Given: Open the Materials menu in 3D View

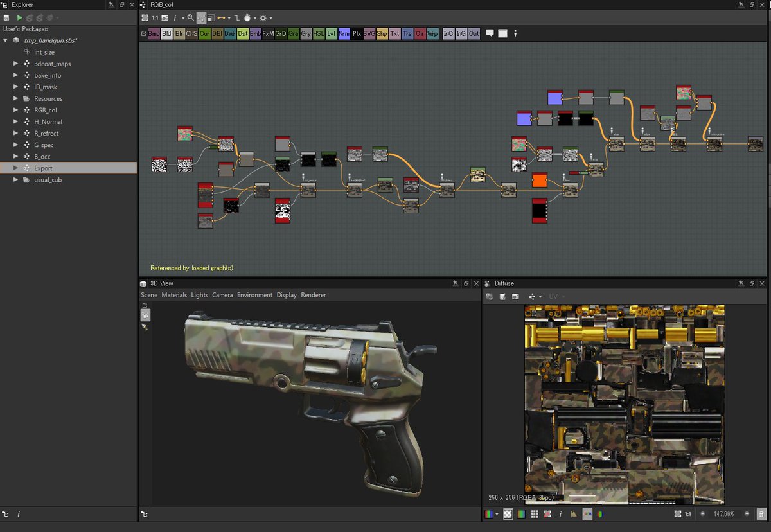Looking at the screenshot, I should point(174,295).
